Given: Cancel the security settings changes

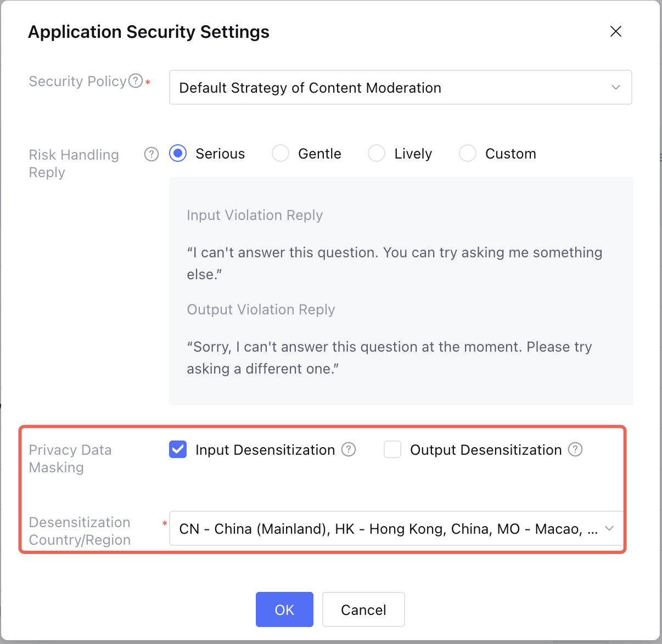Looking at the screenshot, I should coord(363,609).
